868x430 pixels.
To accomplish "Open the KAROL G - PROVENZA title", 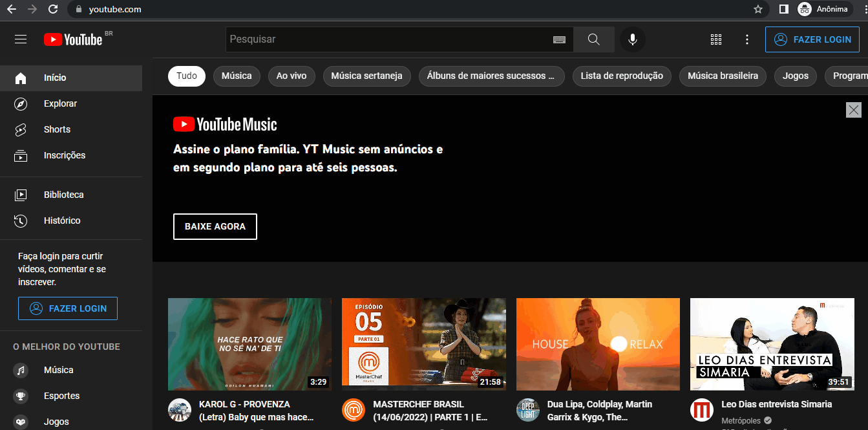I will pyautogui.click(x=257, y=411).
